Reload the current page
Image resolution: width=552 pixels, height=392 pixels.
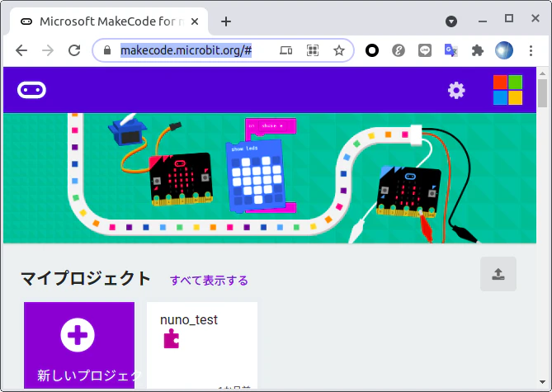pyautogui.click(x=74, y=50)
